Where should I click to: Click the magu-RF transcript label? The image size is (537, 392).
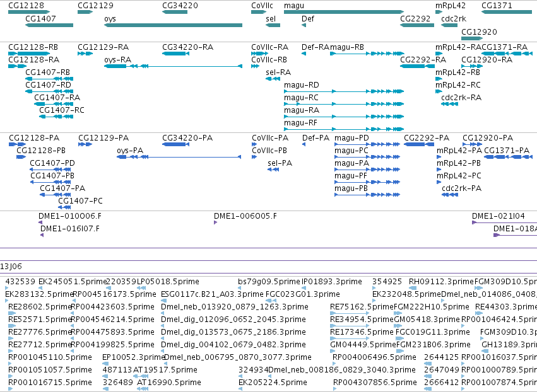301,123
